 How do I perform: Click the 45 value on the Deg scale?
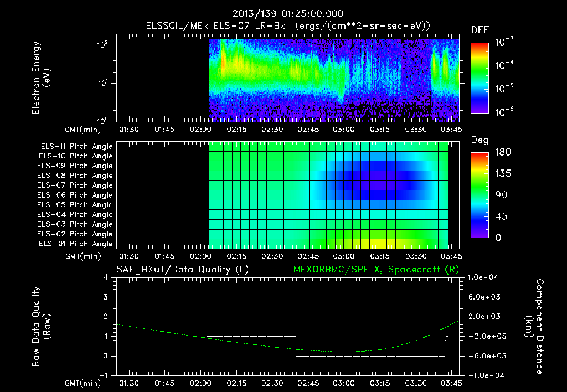pyautogui.click(x=502, y=216)
